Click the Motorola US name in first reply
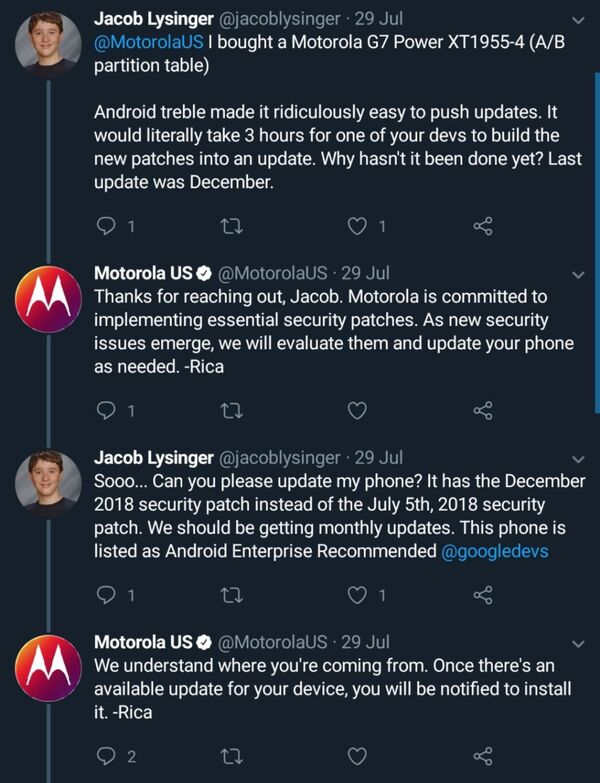 coord(142,273)
